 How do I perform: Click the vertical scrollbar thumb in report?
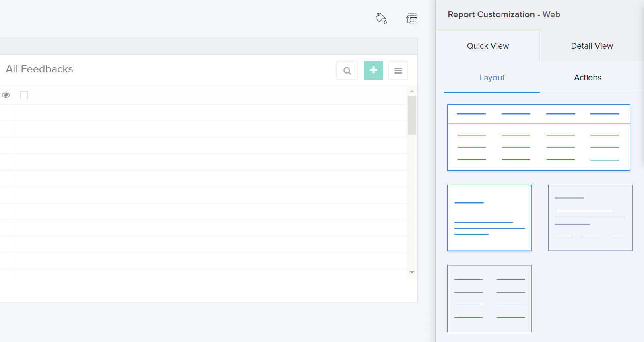[412, 115]
